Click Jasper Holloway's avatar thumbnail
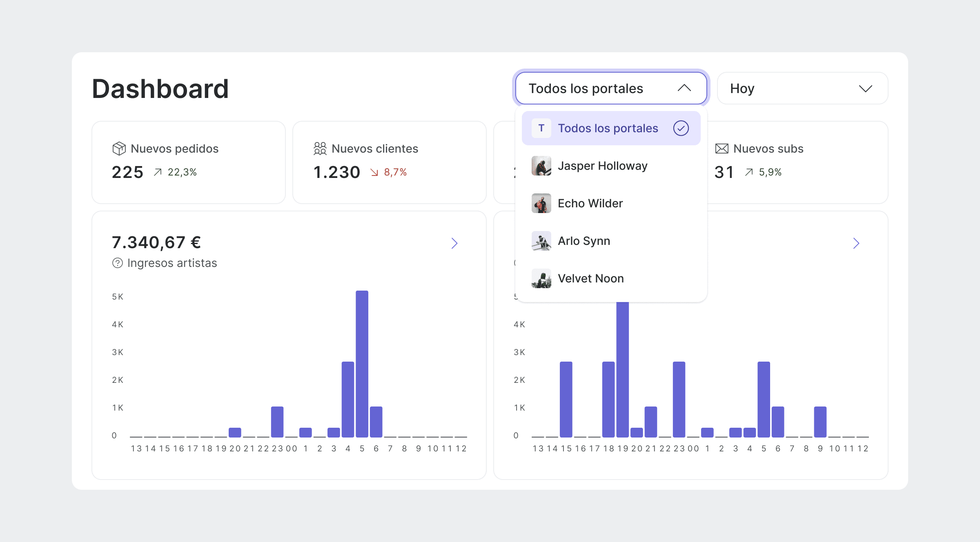Screen dimensions: 980x542 point(541,166)
